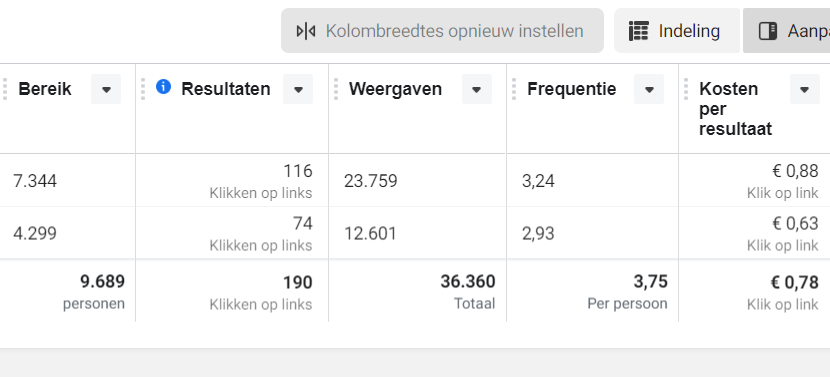This screenshot has width=830, height=377.
Task: Open the Bereik column dropdown arrow
Action: [106, 89]
